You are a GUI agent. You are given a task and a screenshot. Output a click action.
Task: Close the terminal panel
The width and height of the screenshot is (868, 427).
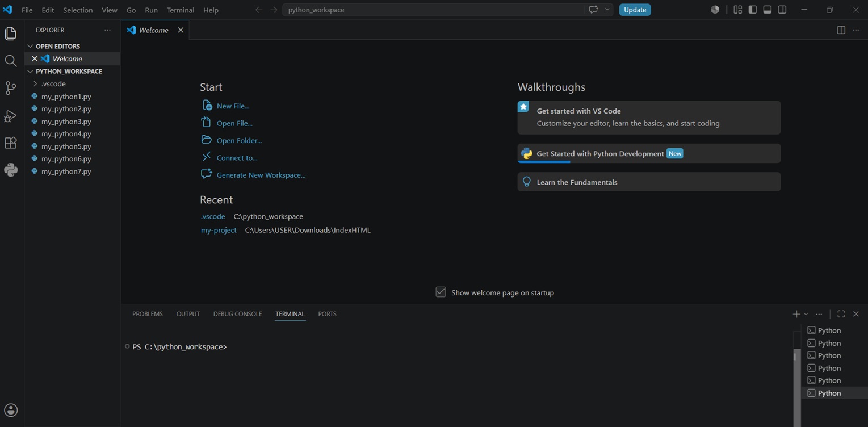tap(856, 314)
